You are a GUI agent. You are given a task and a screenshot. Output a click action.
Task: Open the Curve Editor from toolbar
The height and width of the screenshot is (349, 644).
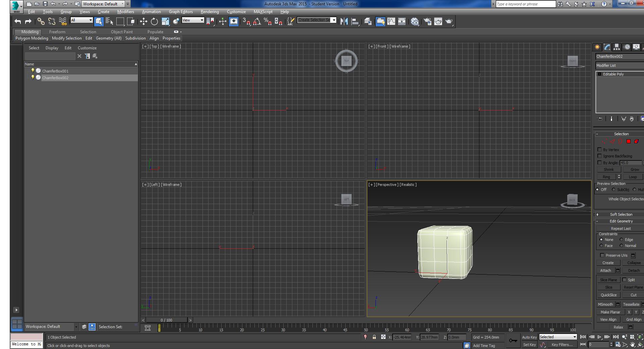[391, 21]
